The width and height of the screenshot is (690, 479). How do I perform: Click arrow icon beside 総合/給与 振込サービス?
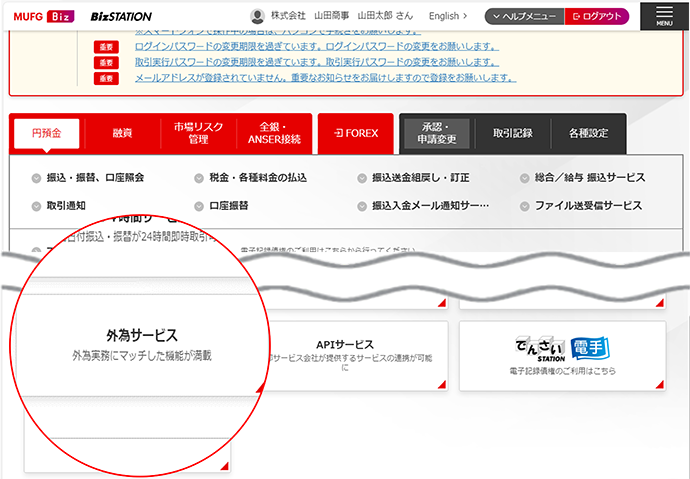525,178
